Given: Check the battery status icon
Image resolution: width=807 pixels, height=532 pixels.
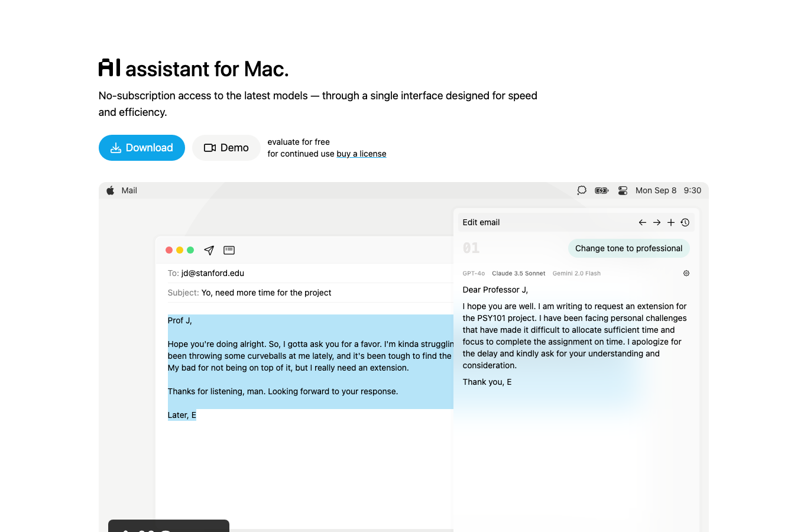Looking at the screenshot, I should pos(602,190).
